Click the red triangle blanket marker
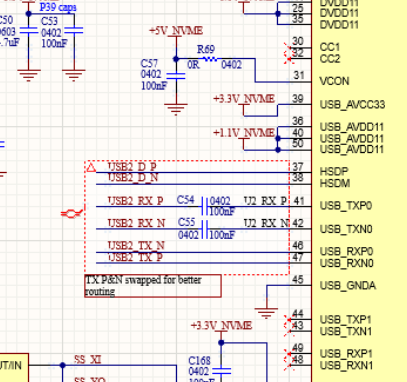407x382 pixels. 91,167
